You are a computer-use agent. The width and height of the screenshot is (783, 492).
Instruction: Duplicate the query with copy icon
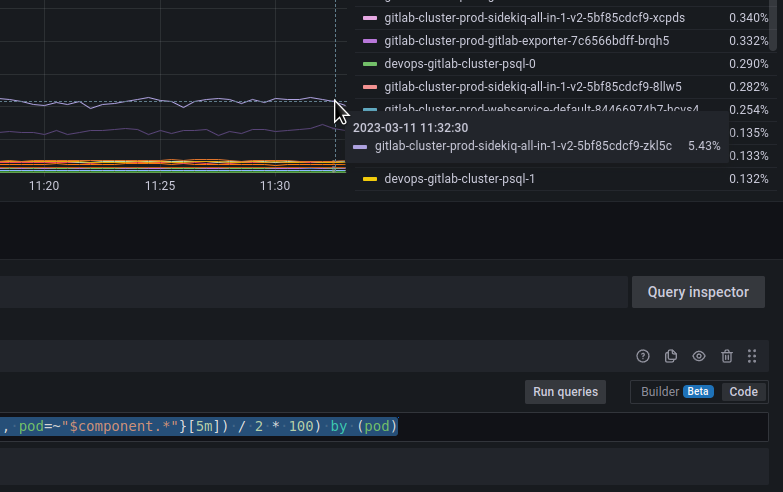click(671, 356)
